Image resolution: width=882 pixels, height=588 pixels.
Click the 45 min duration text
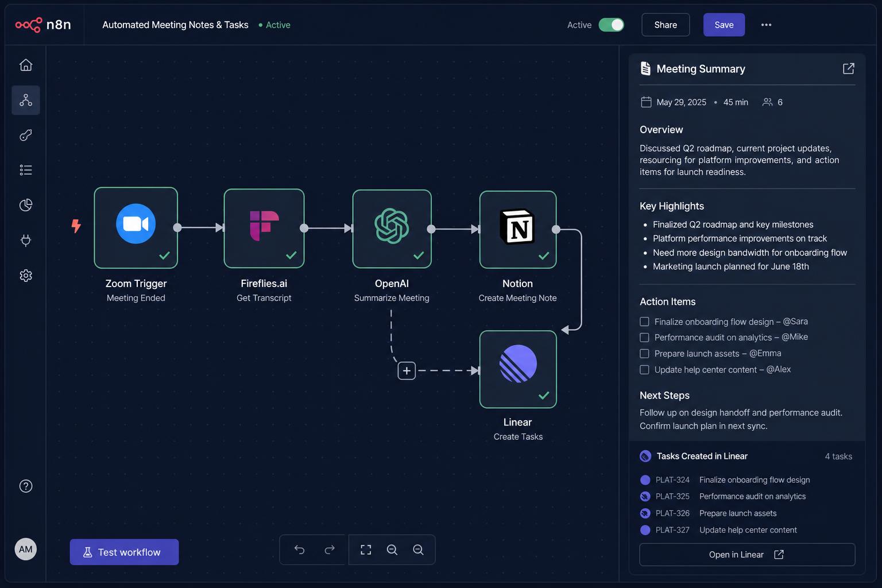click(x=736, y=102)
